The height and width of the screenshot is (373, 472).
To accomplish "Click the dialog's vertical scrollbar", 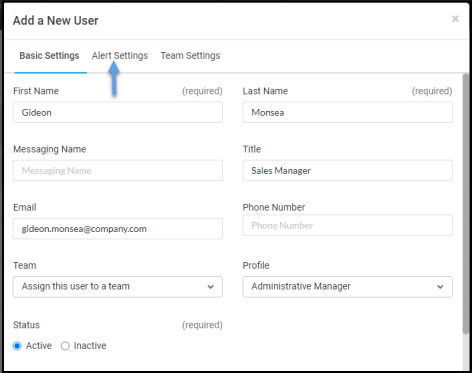I will pos(466,203).
